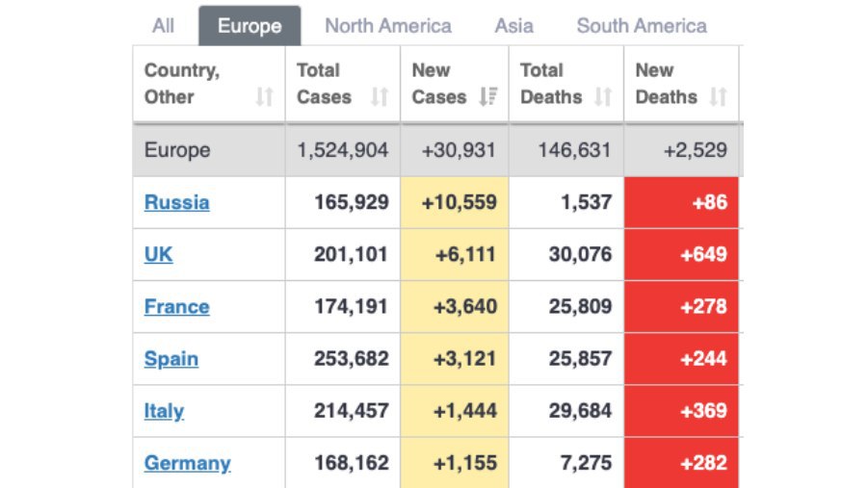The image size is (868, 488).
Task: Open the Spain country page link
Action: point(171,359)
